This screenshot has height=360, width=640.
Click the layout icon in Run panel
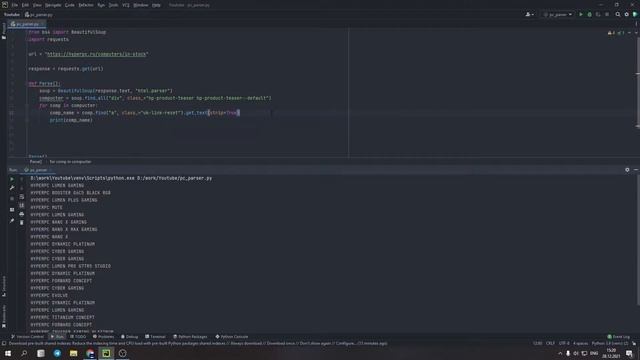(12, 210)
